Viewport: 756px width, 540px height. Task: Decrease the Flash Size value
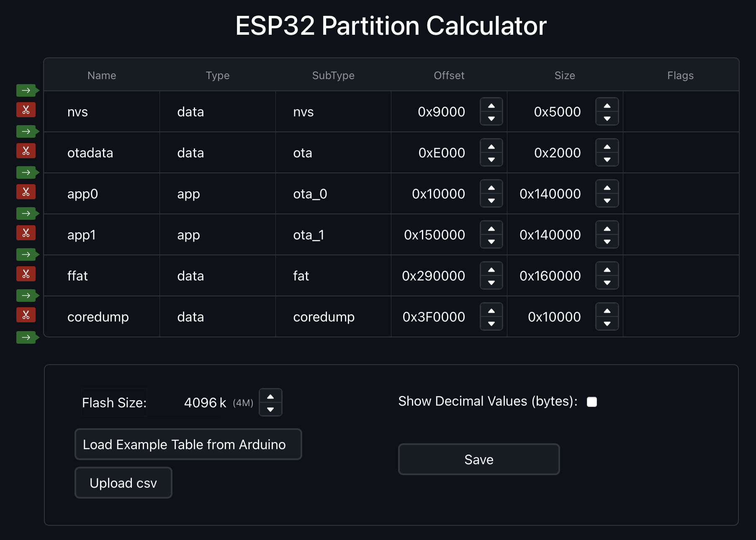click(x=270, y=409)
